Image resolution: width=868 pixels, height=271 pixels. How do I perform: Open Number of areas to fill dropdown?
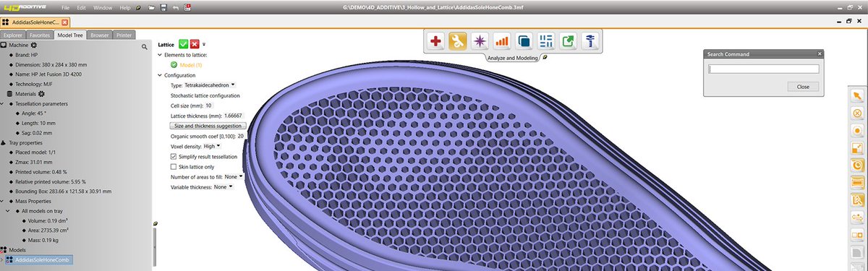[240, 176]
